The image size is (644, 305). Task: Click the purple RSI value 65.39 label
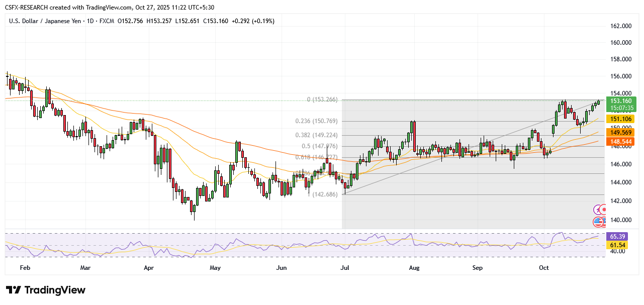(x=617, y=236)
